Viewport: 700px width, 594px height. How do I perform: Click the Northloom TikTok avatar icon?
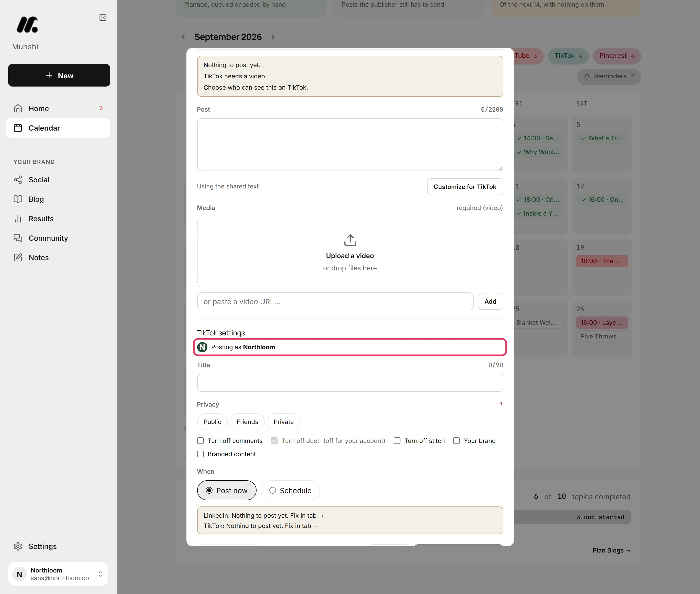(202, 347)
